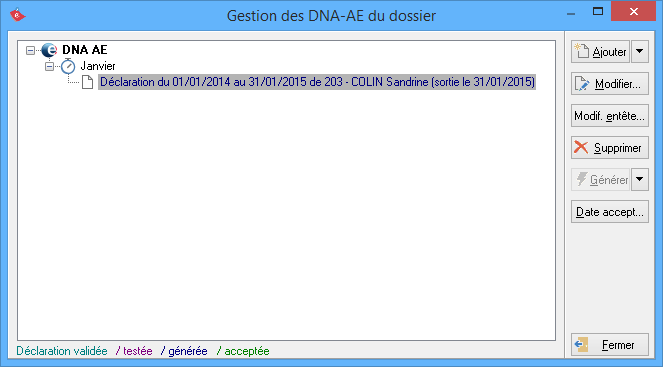This screenshot has width=663, height=367.
Task: Click the '/ testée' legend text
Action: coord(134,351)
